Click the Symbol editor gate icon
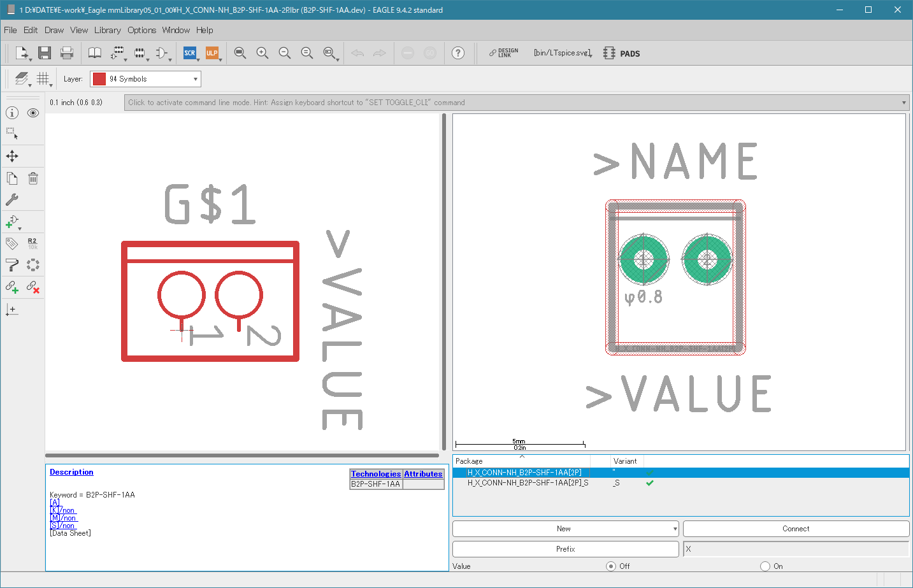This screenshot has height=588, width=913. point(162,53)
